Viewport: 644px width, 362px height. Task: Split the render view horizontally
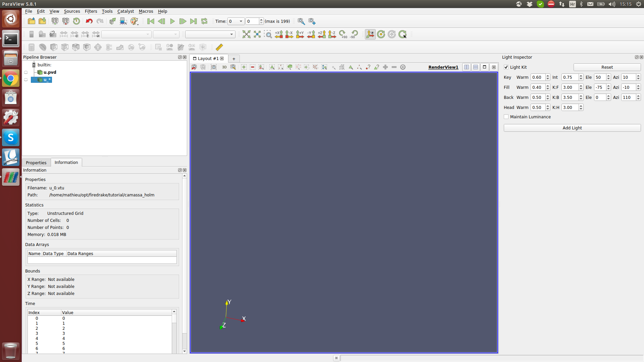(467, 67)
